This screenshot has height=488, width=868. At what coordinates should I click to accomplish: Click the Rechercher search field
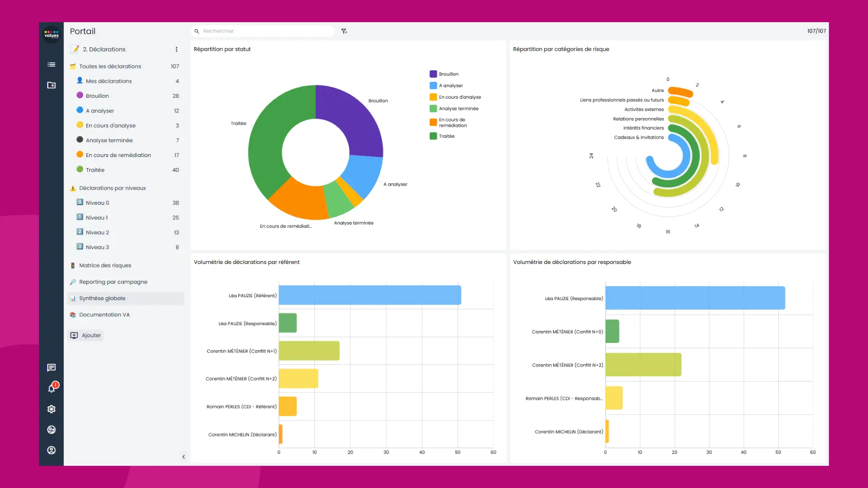point(265,31)
